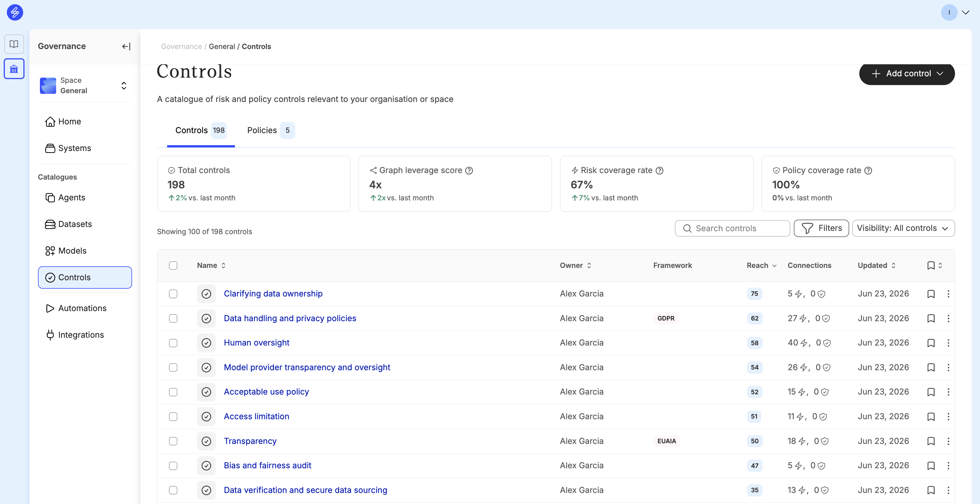Image resolution: width=980 pixels, height=504 pixels.
Task: Sort table by Name column
Action: (x=211, y=266)
